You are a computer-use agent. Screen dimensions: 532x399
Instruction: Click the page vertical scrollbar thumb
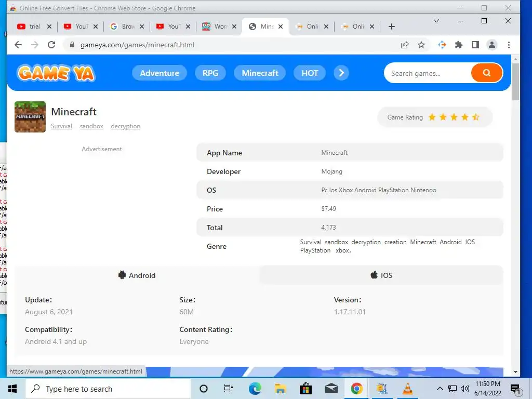[x=515, y=82]
